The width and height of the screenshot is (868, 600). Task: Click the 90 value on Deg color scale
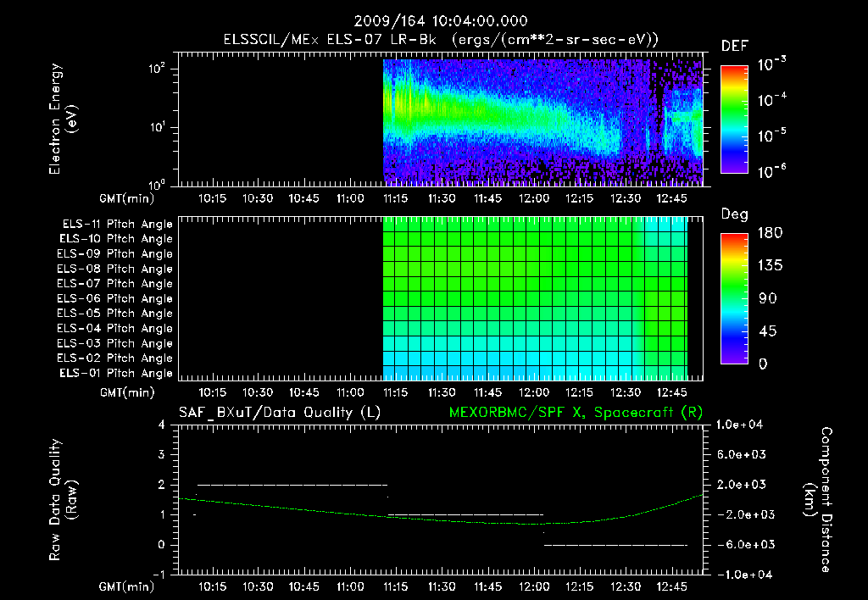768,299
